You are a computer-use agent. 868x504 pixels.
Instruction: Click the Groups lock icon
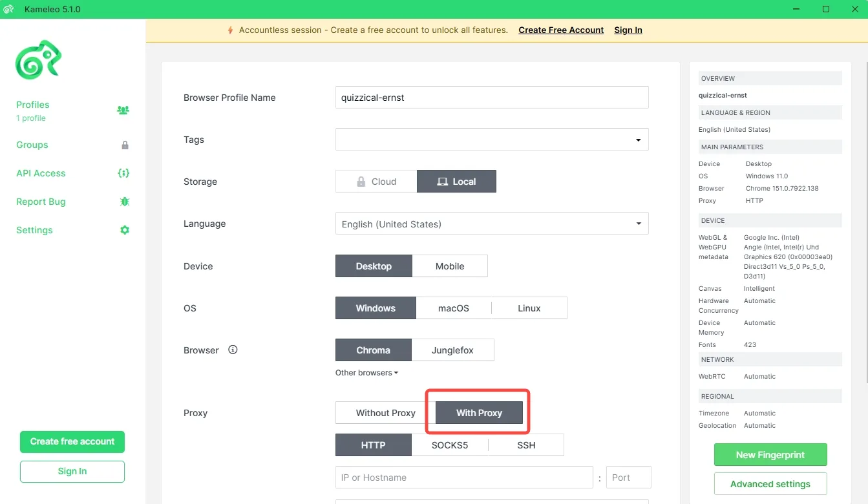pos(125,145)
